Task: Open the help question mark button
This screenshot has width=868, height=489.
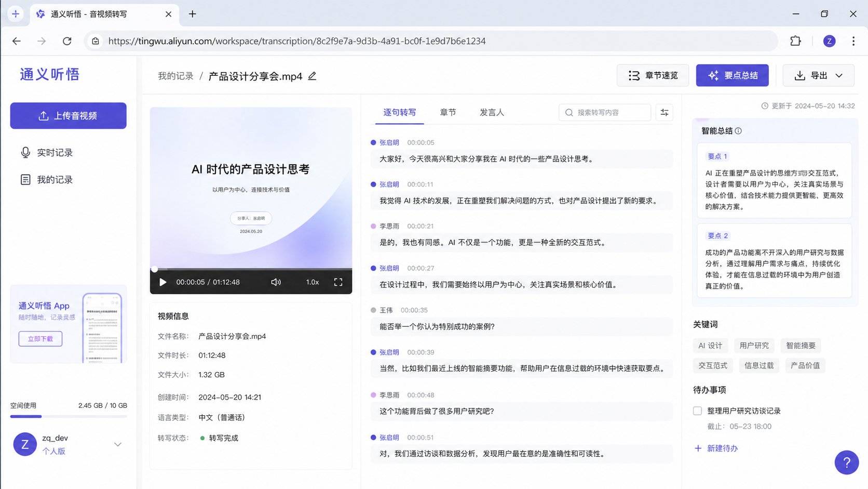Action: click(847, 462)
